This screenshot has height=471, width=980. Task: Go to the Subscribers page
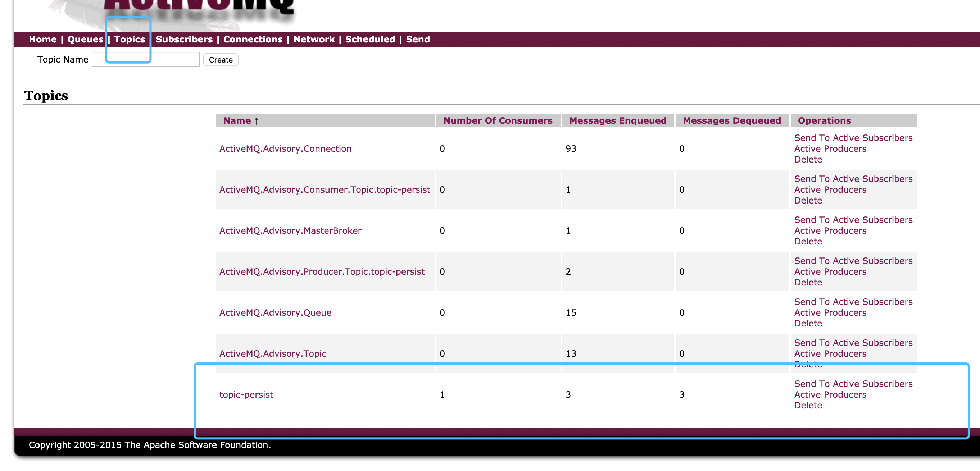[x=184, y=39]
